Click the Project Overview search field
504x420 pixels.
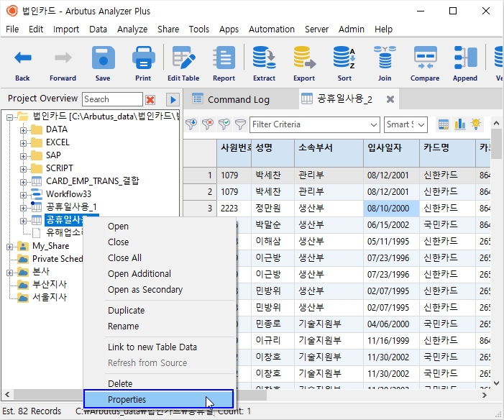[x=112, y=99]
